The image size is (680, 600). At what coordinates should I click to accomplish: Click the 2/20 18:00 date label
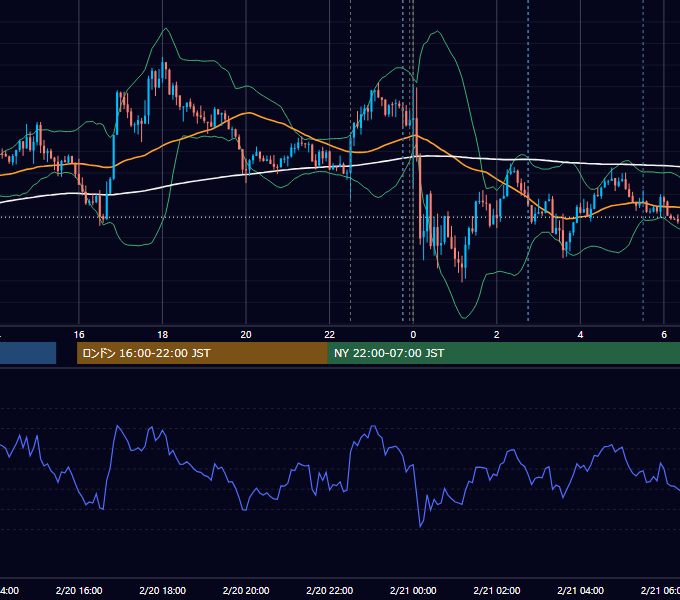(163, 590)
